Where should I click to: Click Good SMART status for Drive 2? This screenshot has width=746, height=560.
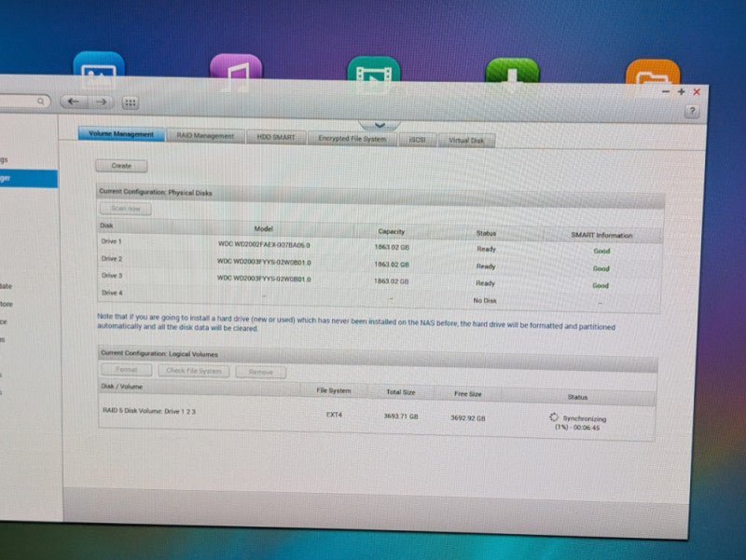click(x=601, y=268)
